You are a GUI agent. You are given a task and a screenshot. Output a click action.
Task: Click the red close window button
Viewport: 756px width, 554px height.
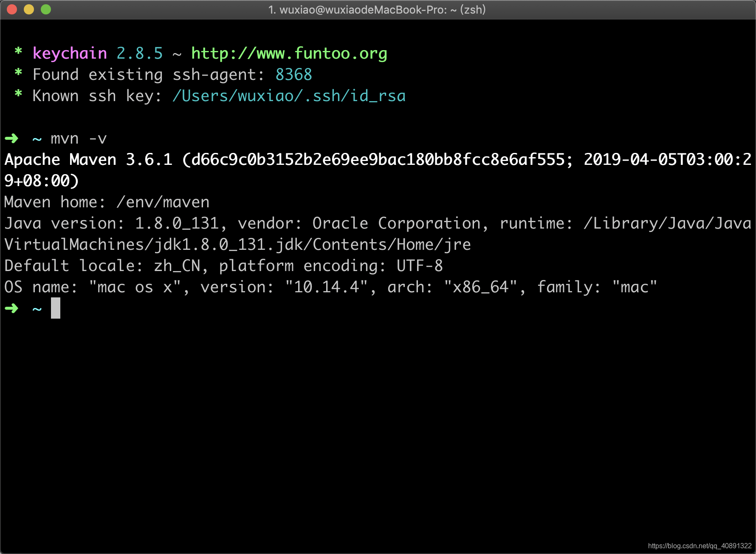pos(12,9)
